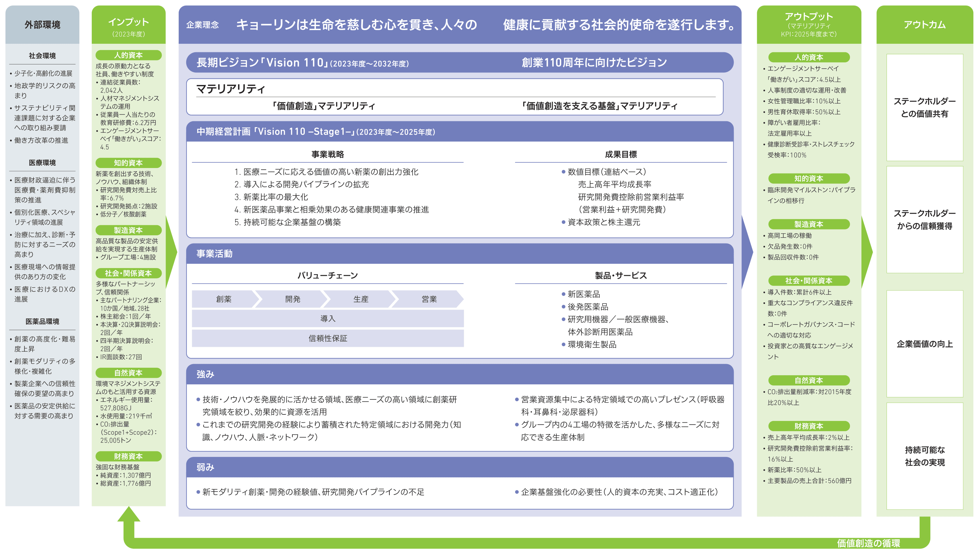Click 資本政策と株主還元 bullet

601,222
